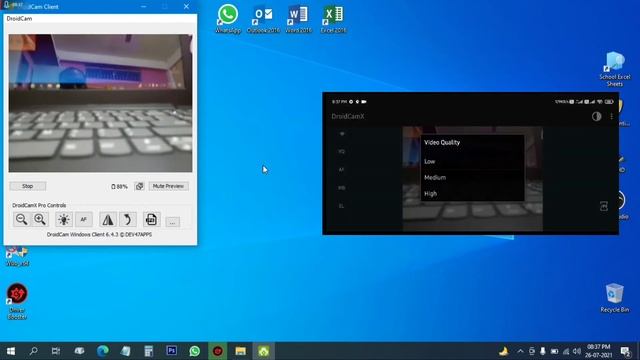Open the Word 2016 desktop shortcut

click(298, 19)
